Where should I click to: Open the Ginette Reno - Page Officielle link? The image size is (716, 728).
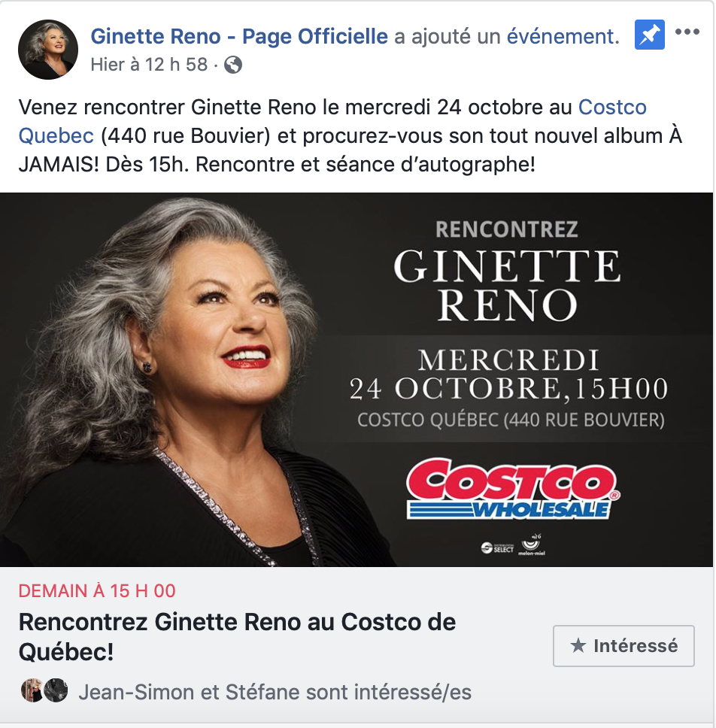click(239, 36)
